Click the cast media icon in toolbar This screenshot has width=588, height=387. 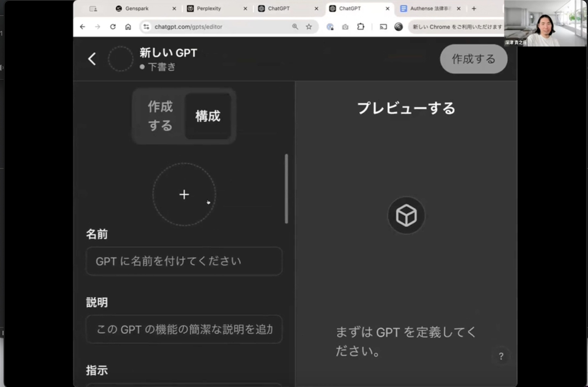(x=383, y=27)
